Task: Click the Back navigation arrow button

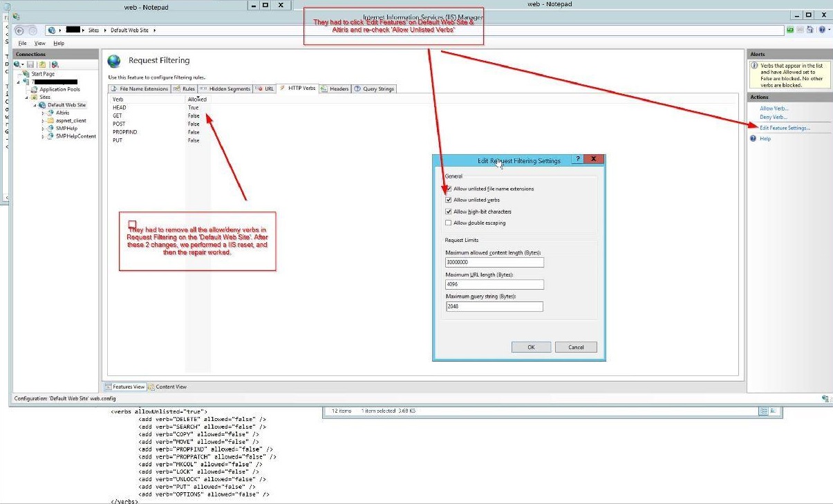Action: (x=19, y=30)
